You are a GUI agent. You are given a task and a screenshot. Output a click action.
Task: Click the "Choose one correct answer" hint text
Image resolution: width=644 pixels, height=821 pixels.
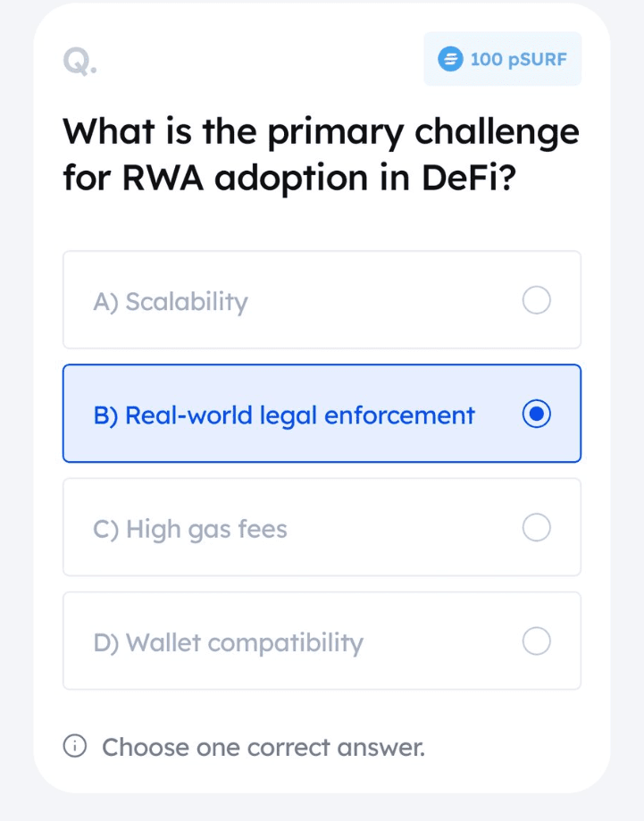tap(263, 746)
